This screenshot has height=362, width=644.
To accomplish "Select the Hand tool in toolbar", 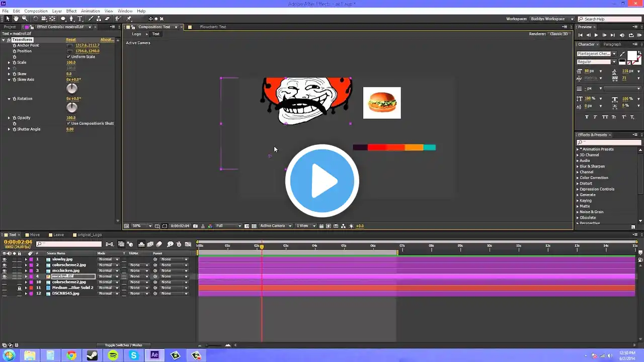I will tap(16, 19).
